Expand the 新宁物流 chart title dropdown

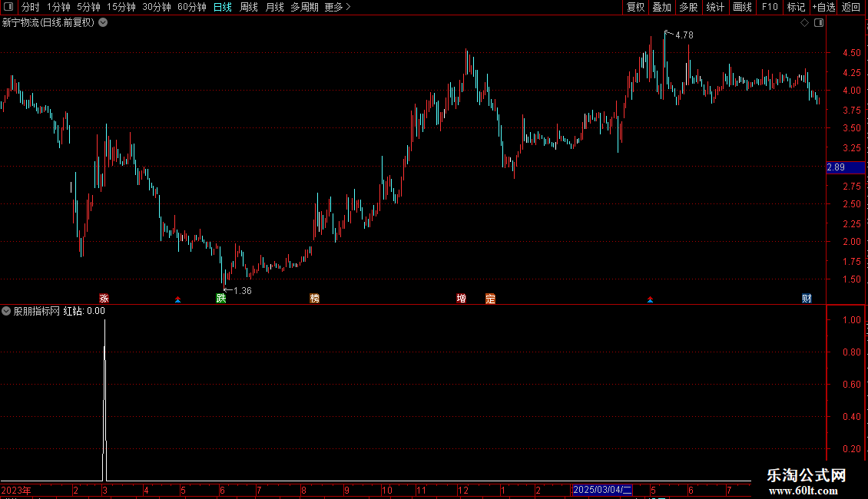[x=103, y=23]
